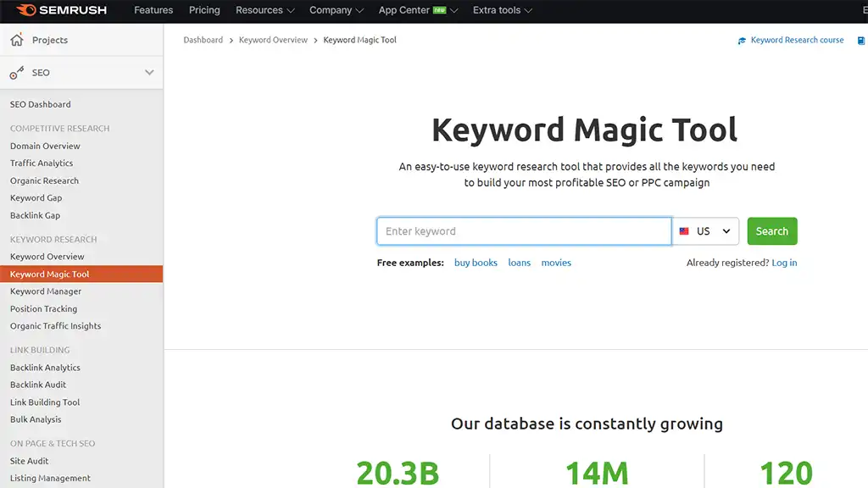Go to Keyword Overview breadcrumb
Image resolution: width=868 pixels, height=488 pixels.
point(273,40)
